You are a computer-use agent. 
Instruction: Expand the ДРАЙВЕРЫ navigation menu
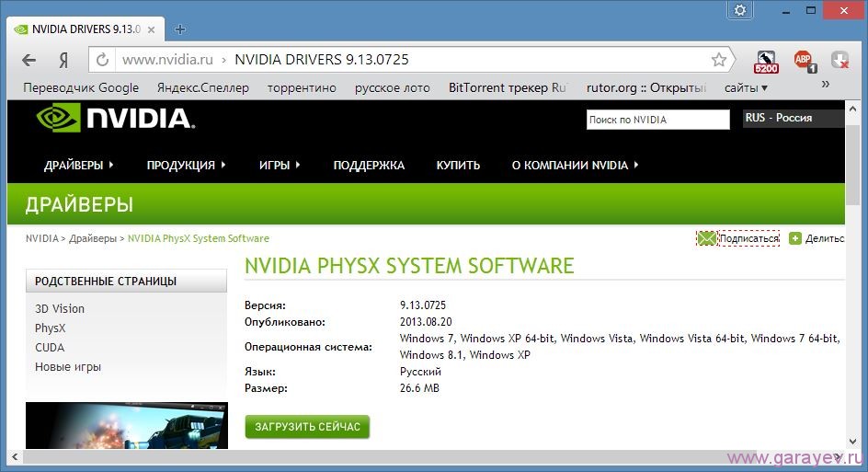tap(78, 165)
